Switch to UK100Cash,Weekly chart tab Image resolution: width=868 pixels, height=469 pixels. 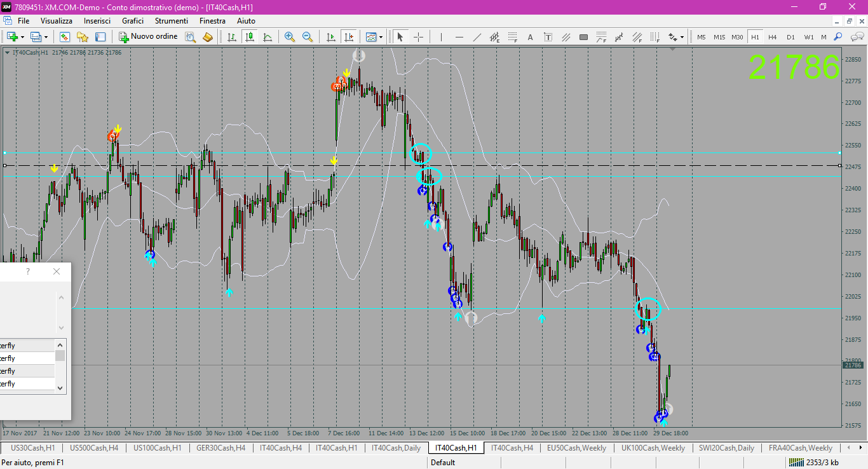[x=653, y=448]
